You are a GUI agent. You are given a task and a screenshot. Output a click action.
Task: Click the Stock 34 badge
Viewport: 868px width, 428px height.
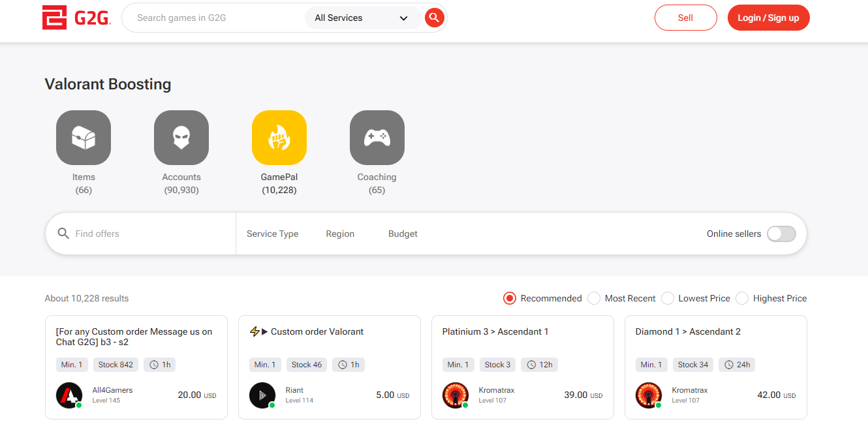[x=693, y=365]
